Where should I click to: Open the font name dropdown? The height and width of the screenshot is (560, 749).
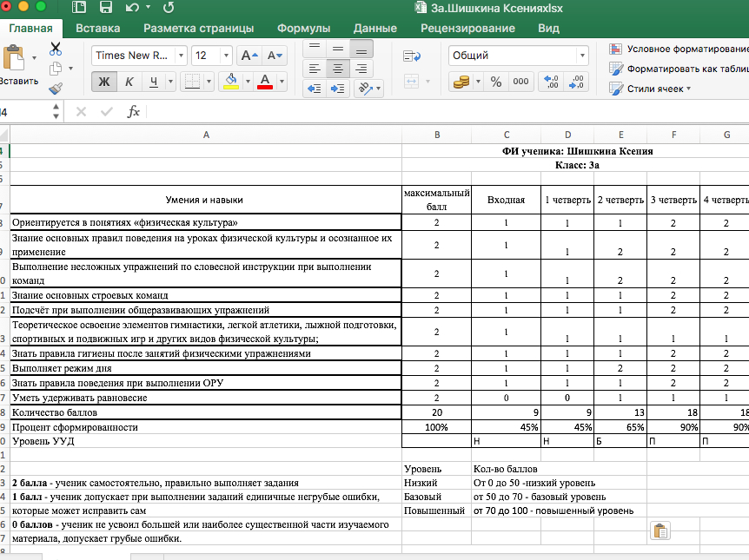click(x=181, y=56)
